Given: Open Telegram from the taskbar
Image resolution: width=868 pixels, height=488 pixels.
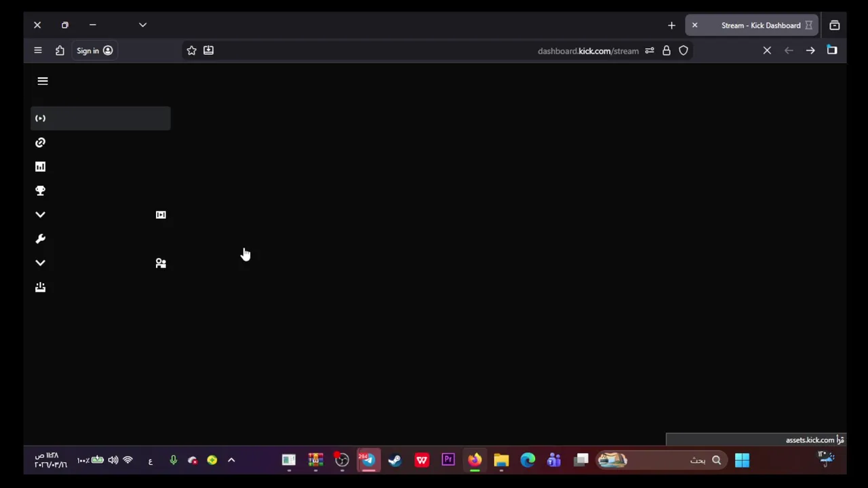Looking at the screenshot, I should 368,461.
